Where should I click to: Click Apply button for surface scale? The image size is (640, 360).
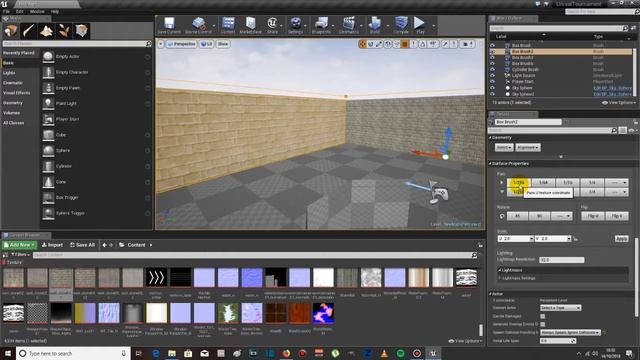(621, 238)
